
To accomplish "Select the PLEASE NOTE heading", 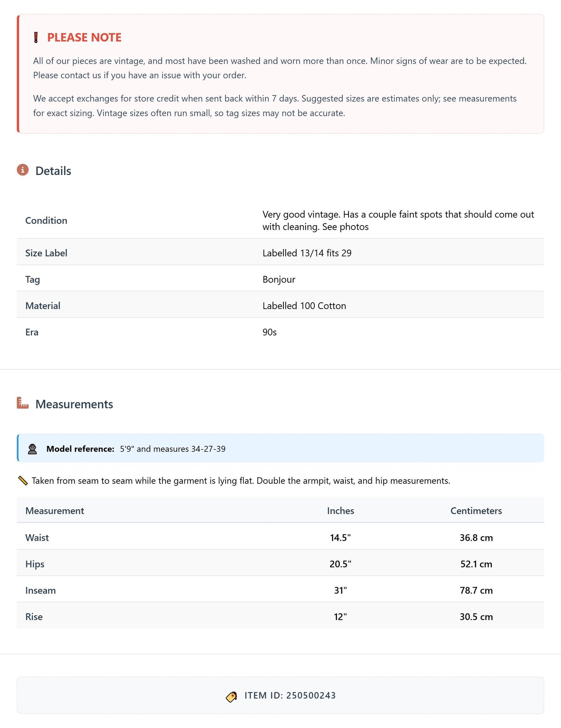I will pyautogui.click(x=84, y=38).
